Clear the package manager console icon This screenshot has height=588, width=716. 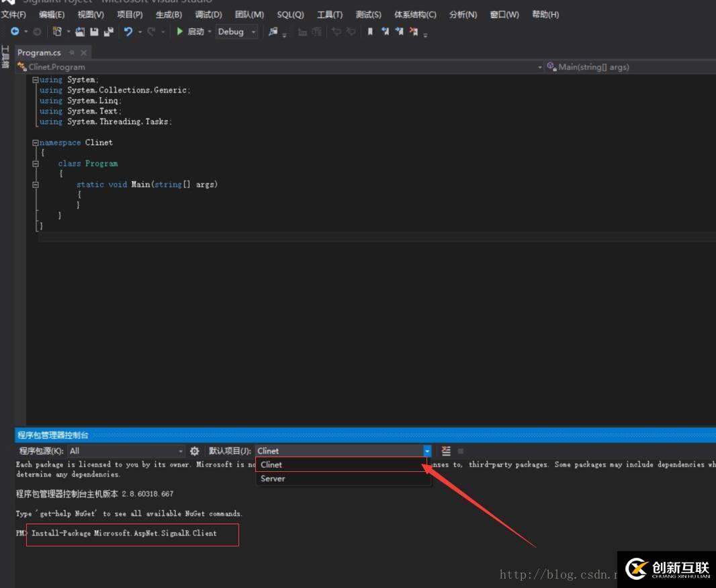446,451
